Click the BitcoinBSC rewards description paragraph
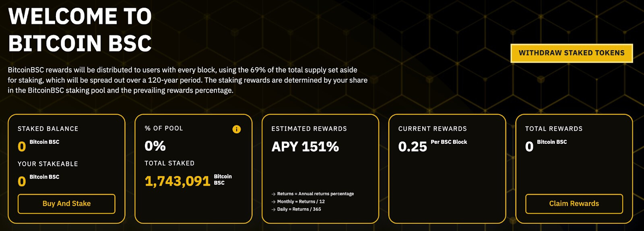 (188, 80)
